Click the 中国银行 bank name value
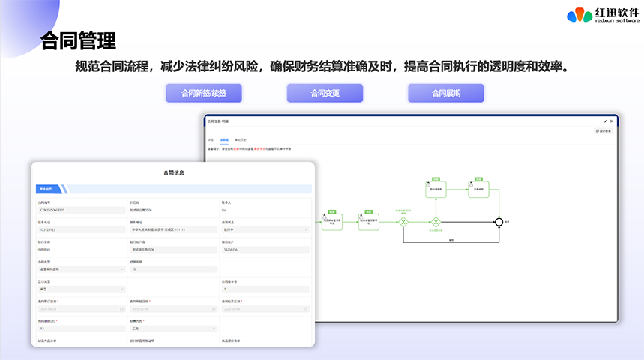Image resolution: width=644 pixels, height=360 pixels. point(44,250)
